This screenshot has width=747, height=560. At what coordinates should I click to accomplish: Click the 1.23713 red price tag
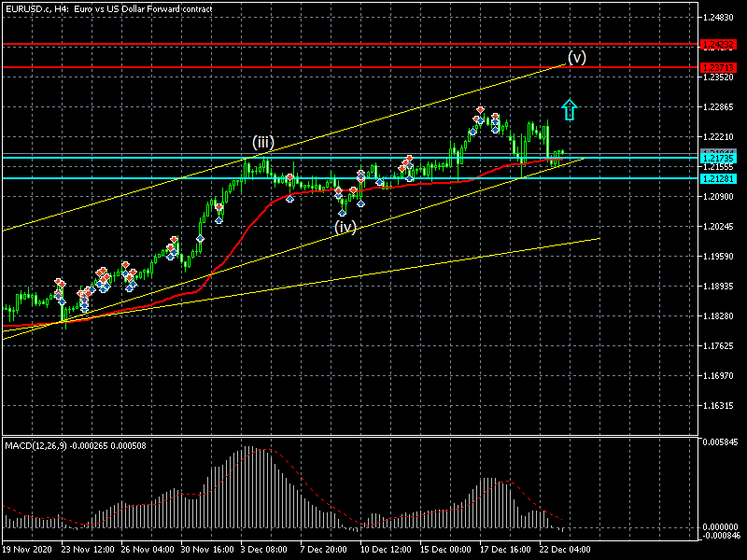coord(720,67)
